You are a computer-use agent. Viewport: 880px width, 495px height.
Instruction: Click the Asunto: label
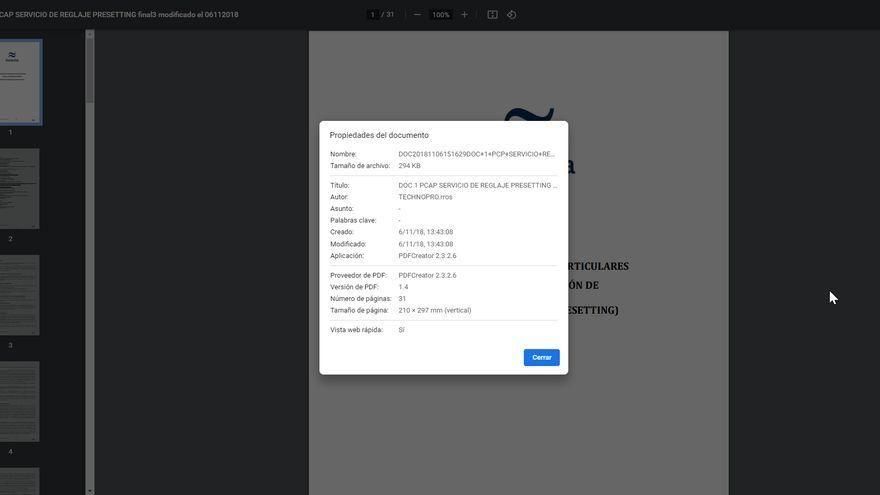[341, 208]
